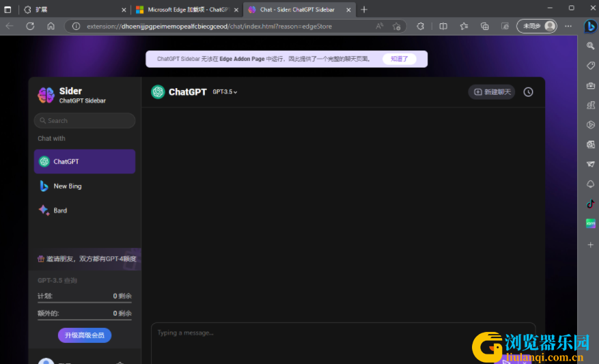The image size is (599, 364).
Task: Click the 未同步 profile button
Action: [x=537, y=27]
